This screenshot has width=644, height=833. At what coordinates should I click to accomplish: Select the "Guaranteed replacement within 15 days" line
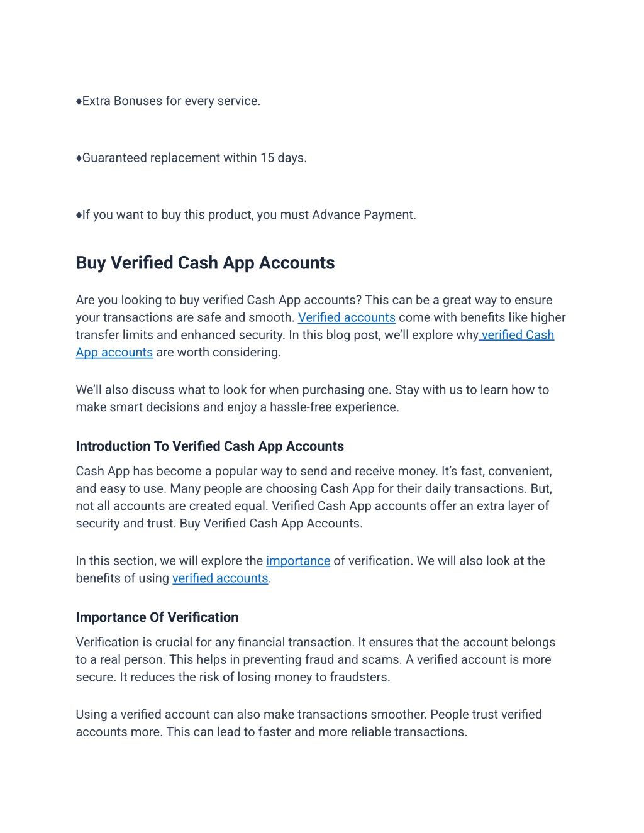[191, 158]
